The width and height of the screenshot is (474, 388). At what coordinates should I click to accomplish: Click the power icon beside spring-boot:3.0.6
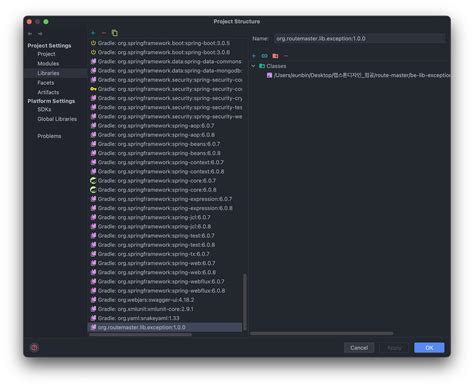coord(93,52)
